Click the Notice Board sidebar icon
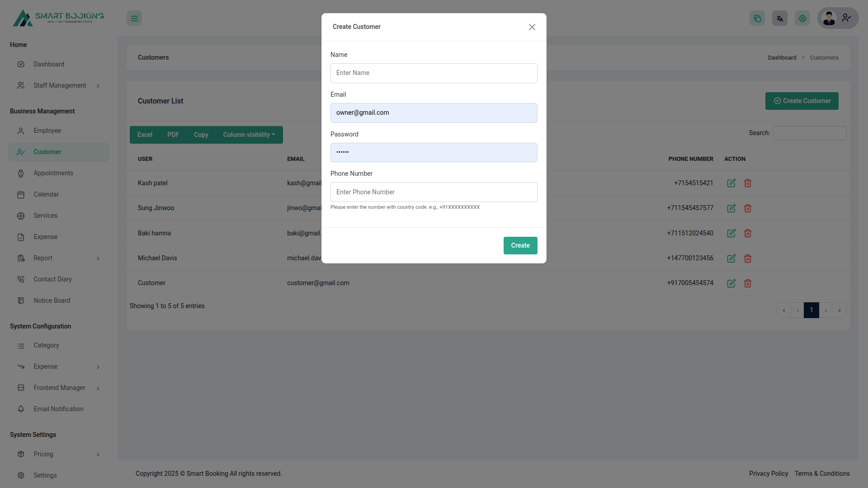The width and height of the screenshot is (868, 488). (21, 300)
